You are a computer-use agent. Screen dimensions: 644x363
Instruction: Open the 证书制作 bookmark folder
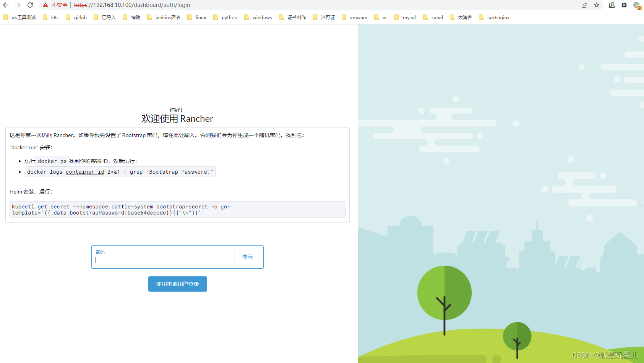[292, 17]
